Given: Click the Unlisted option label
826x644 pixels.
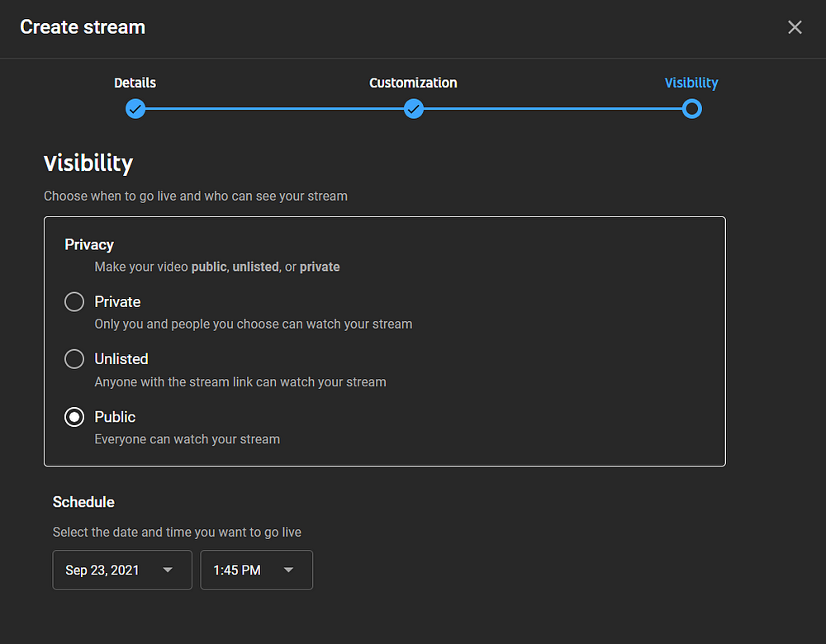Looking at the screenshot, I should [x=121, y=359].
